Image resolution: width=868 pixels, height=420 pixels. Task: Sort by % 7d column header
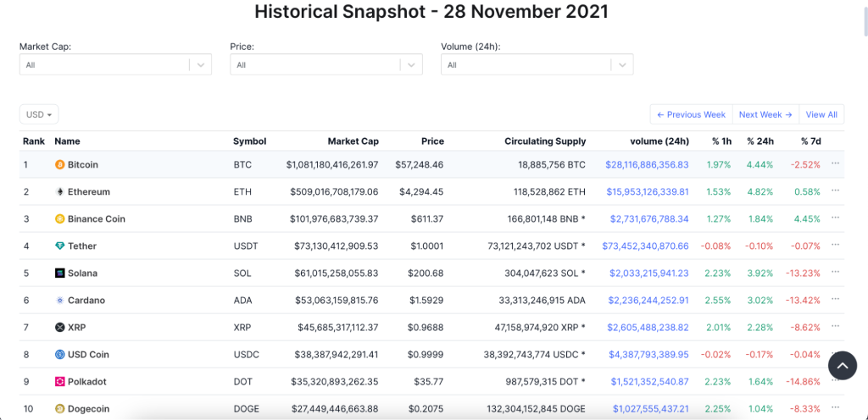(x=810, y=141)
